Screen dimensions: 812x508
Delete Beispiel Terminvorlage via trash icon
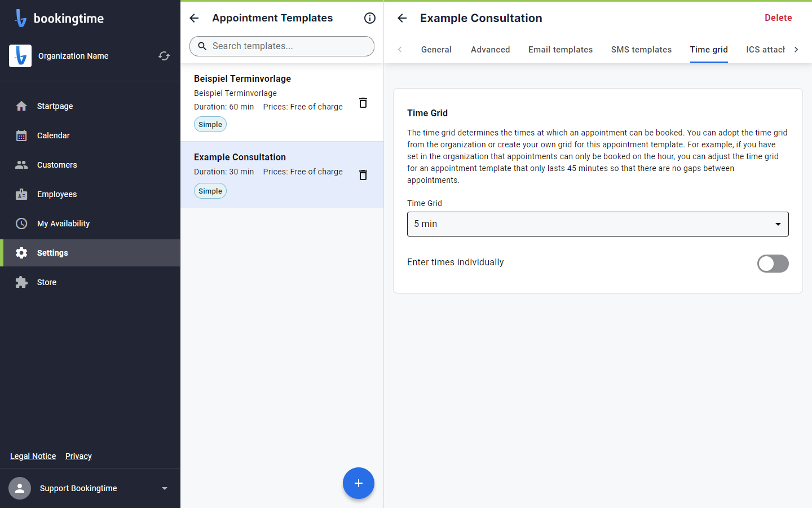tap(363, 103)
